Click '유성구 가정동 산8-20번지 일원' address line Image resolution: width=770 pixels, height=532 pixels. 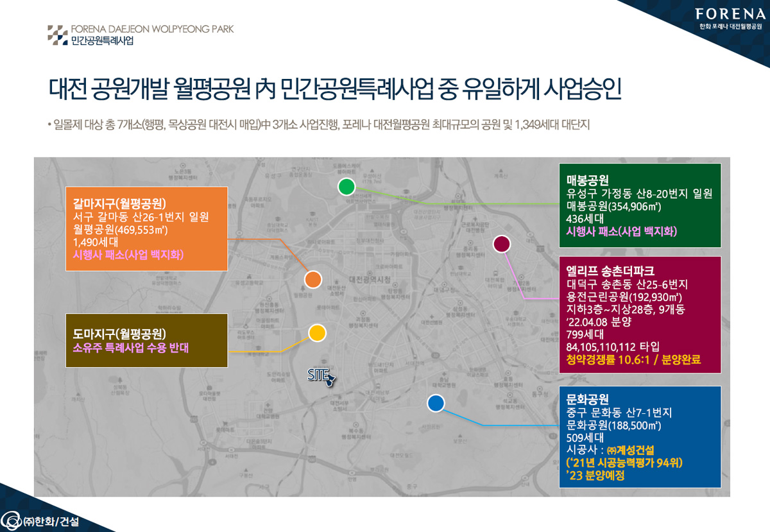(639, 194)
